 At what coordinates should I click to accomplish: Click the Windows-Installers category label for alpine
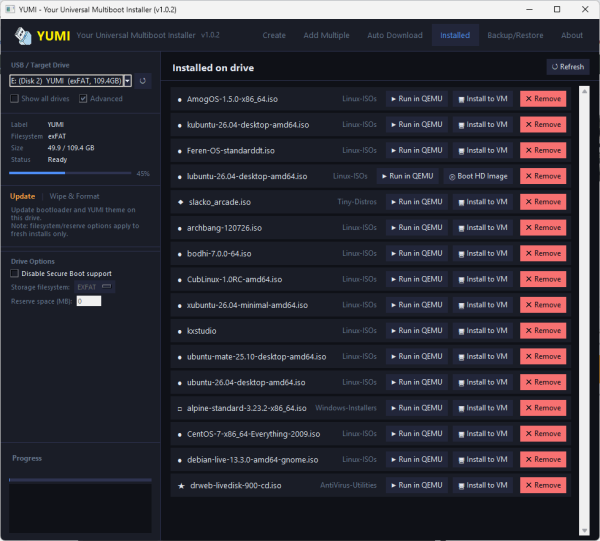(346, 408)
